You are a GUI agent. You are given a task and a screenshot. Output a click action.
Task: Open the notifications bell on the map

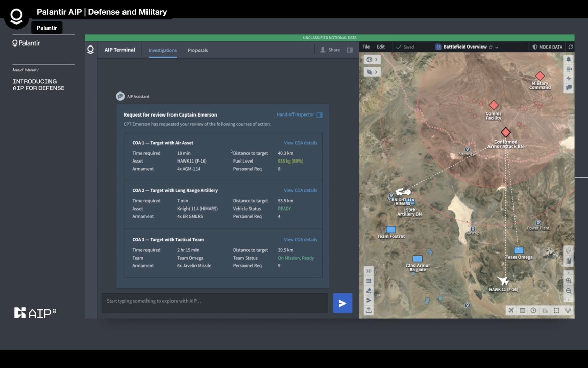click(x=569, y=59)
